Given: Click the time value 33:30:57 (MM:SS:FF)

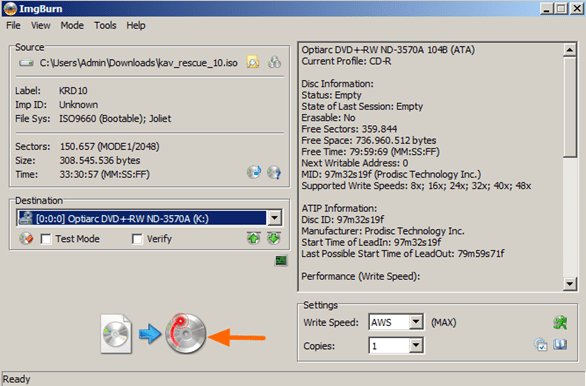Looking at the screenshot, I should 105,175.
